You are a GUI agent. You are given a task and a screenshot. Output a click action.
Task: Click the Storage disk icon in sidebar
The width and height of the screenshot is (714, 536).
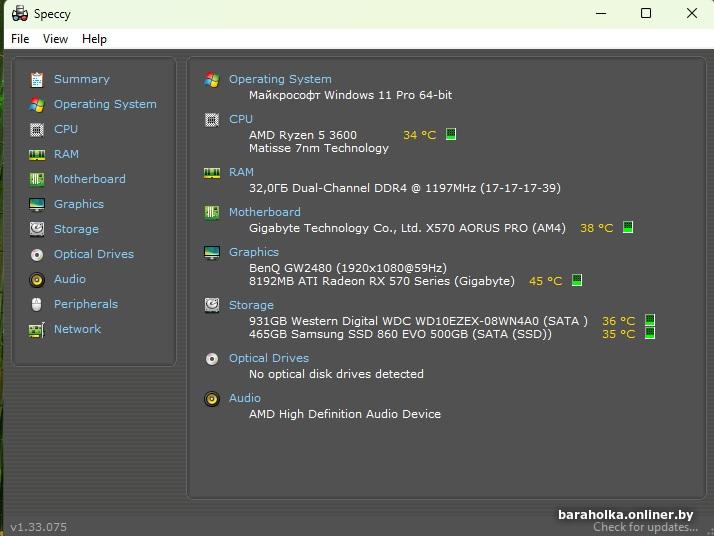pyautogui.click(x=37, y=229)
